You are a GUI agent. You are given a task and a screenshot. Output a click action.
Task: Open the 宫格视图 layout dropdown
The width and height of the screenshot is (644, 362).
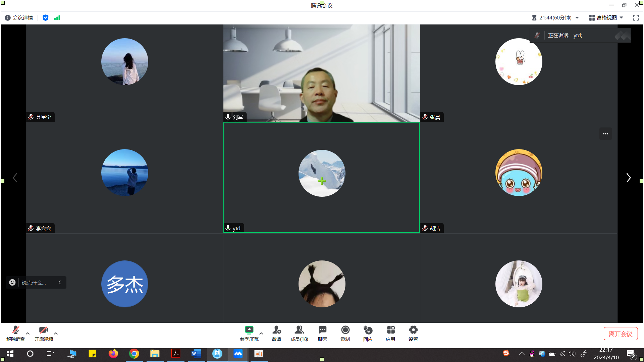(x=606, y=18)
